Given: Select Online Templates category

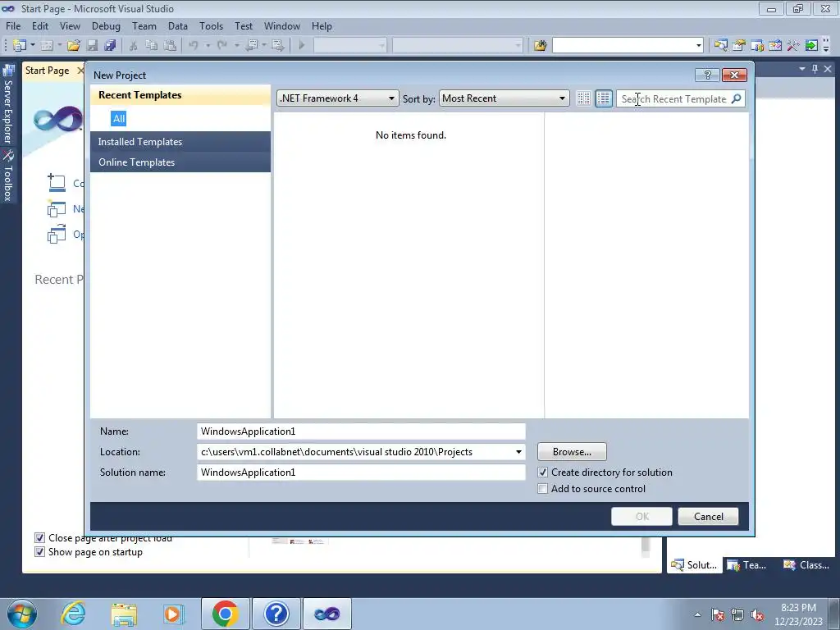Looking at the screenshot, I should click(x=180, y=162).
